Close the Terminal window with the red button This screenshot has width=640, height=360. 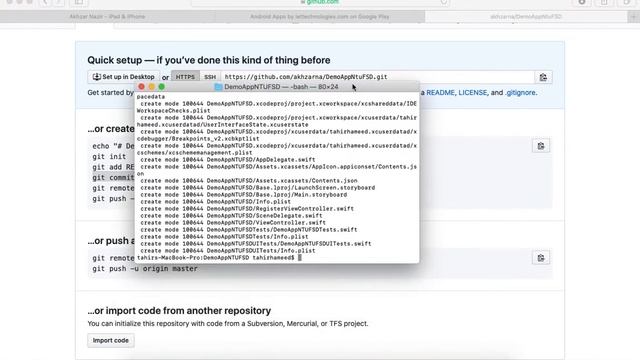pyautogui.click(x=141, y=87)
